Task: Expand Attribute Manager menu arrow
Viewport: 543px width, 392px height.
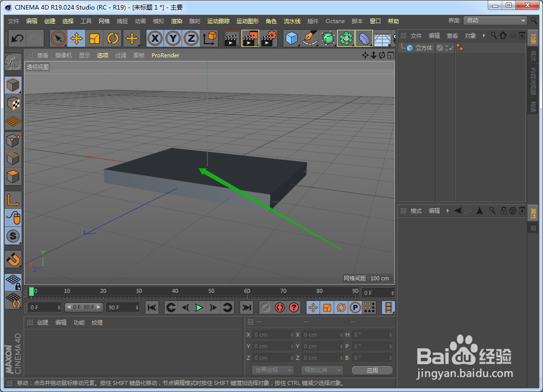Action: click(x=447, y=210)
